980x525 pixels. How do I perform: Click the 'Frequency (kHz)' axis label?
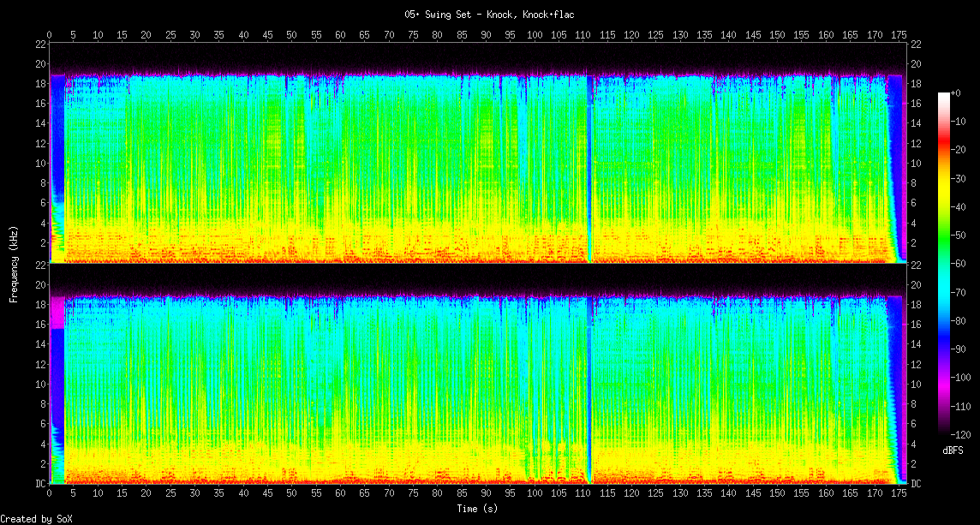point(14,263)
